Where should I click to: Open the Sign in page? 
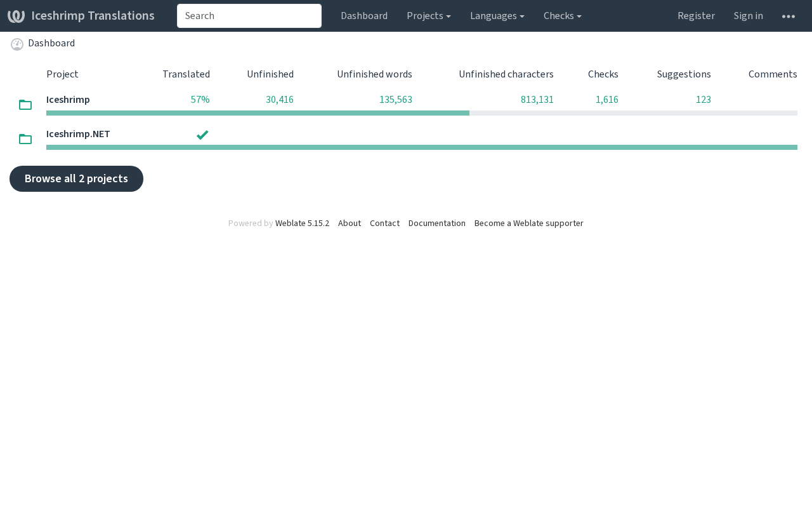click(748, 16)
